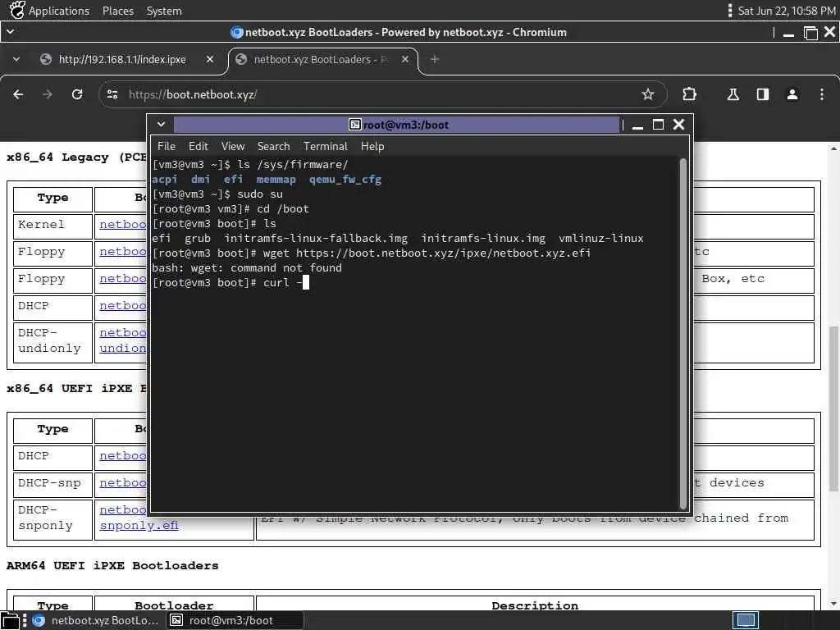Screen dimensions: 840x630
Task: Click the browser page vertical scrollbar
Action: tap(833, 407)
